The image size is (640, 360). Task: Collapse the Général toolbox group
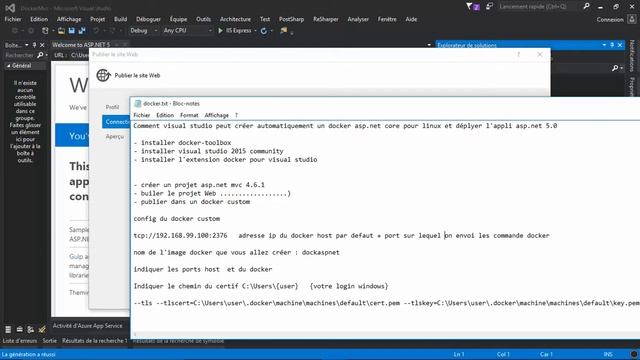[8, 66]
